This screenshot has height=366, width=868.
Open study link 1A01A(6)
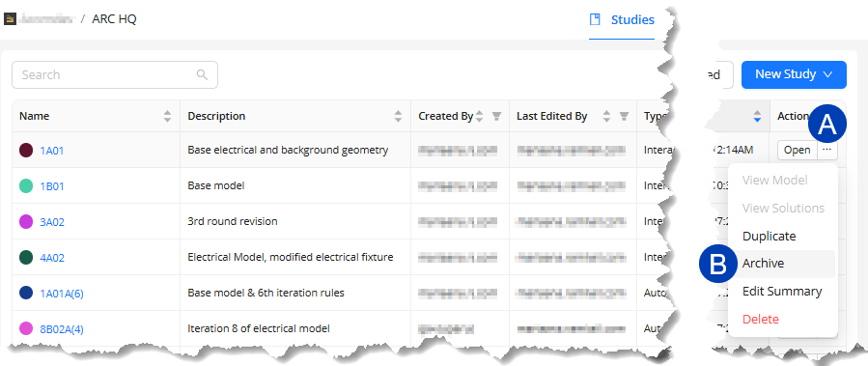[62, 294]
